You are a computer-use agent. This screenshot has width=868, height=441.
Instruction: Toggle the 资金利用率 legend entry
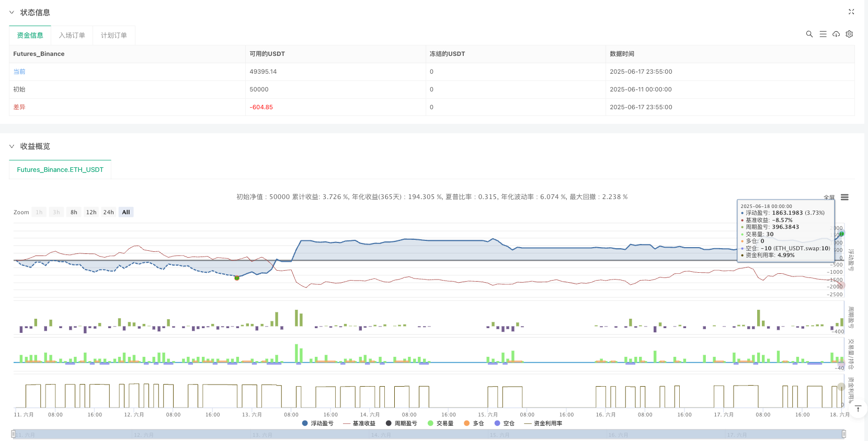coord(543,423)
